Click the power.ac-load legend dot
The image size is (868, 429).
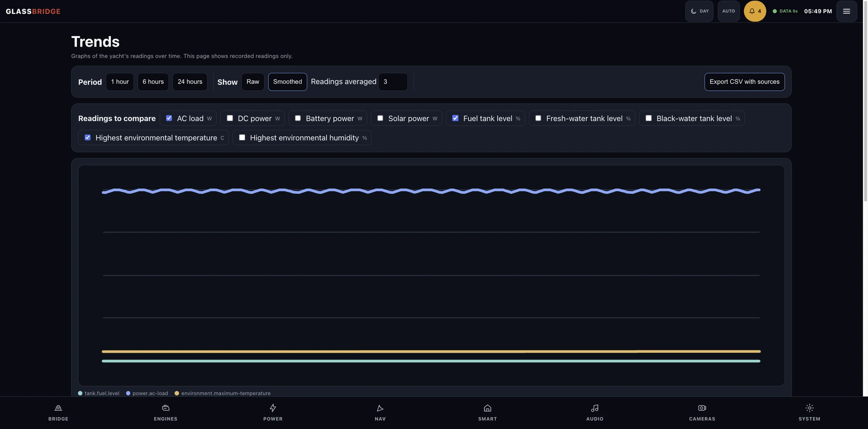pos(128,393)
